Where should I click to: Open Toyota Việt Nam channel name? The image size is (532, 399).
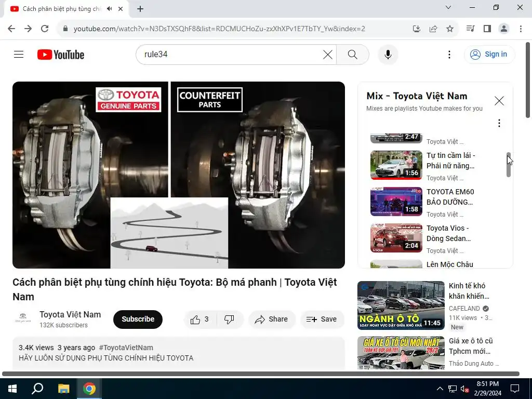pos(70,314)
